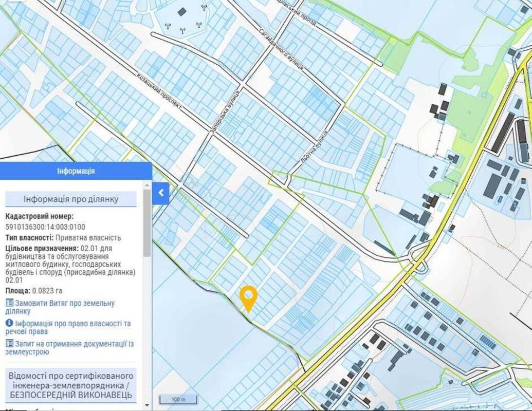532x411 pixels.
Task: Click the cadastral number 5910136300:14:003:0100
Action: 45,227
